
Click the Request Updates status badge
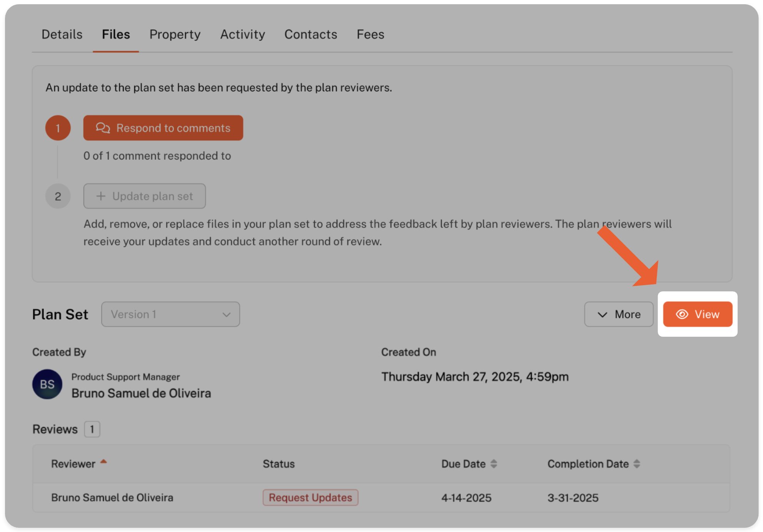click(x=310, y=497)
